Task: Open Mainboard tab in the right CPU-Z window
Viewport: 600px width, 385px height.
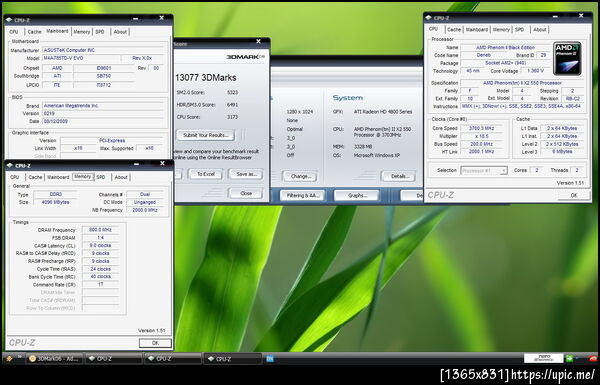Action: point(477,29)
